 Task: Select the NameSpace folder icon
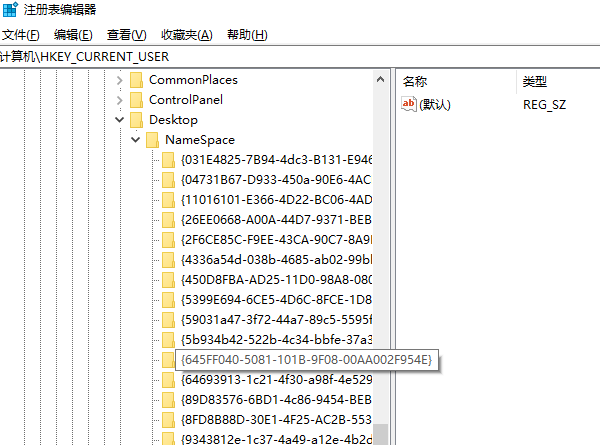coord(153,140)
